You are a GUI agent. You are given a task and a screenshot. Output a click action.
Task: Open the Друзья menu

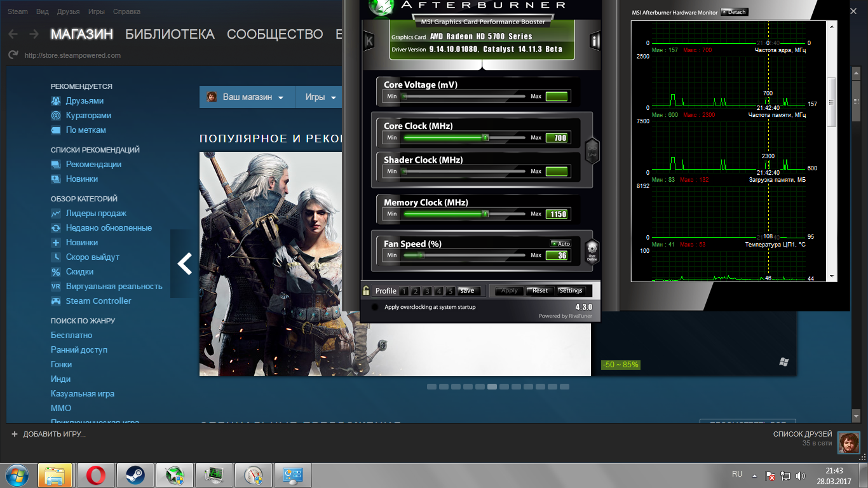tap(69, 11)
